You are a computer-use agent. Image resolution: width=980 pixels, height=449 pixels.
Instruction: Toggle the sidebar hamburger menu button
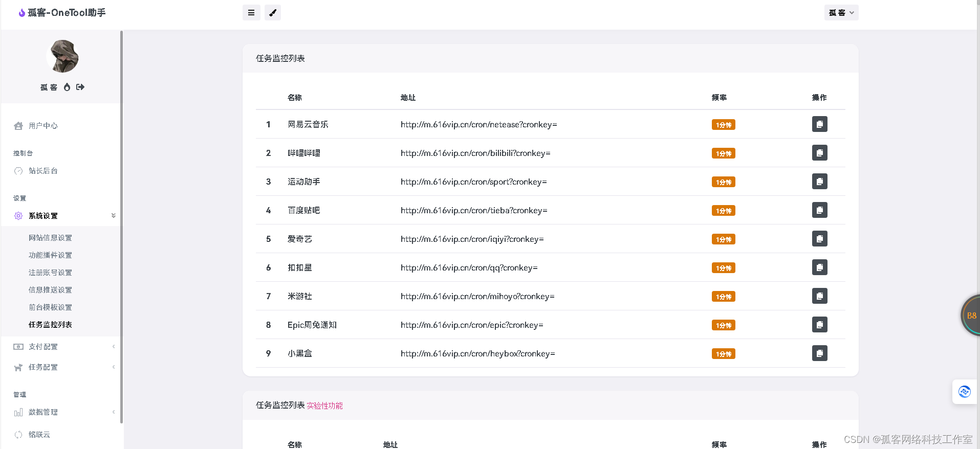pos(251,13)
